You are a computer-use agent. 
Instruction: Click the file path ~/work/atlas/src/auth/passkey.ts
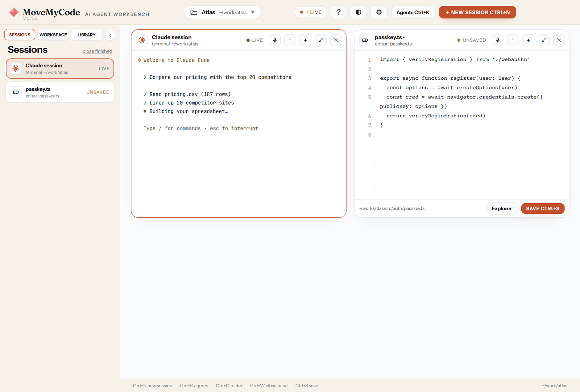391,209
